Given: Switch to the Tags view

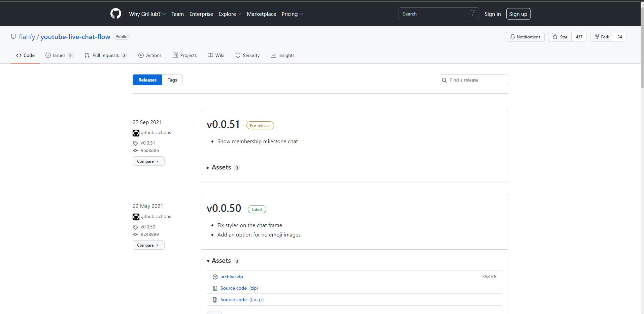Looking at the screenshot, I should click(172, 80).
